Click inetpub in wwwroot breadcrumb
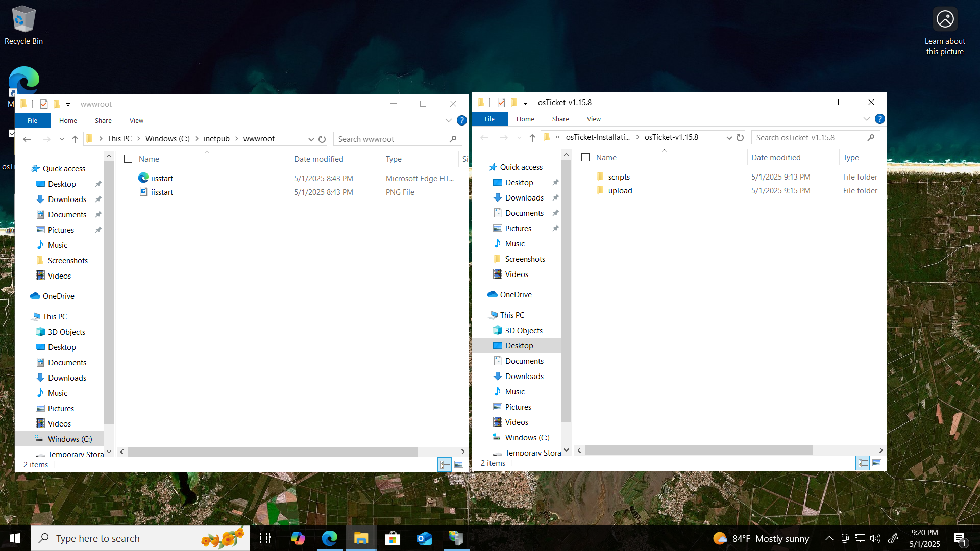 (x=216, y=139)
